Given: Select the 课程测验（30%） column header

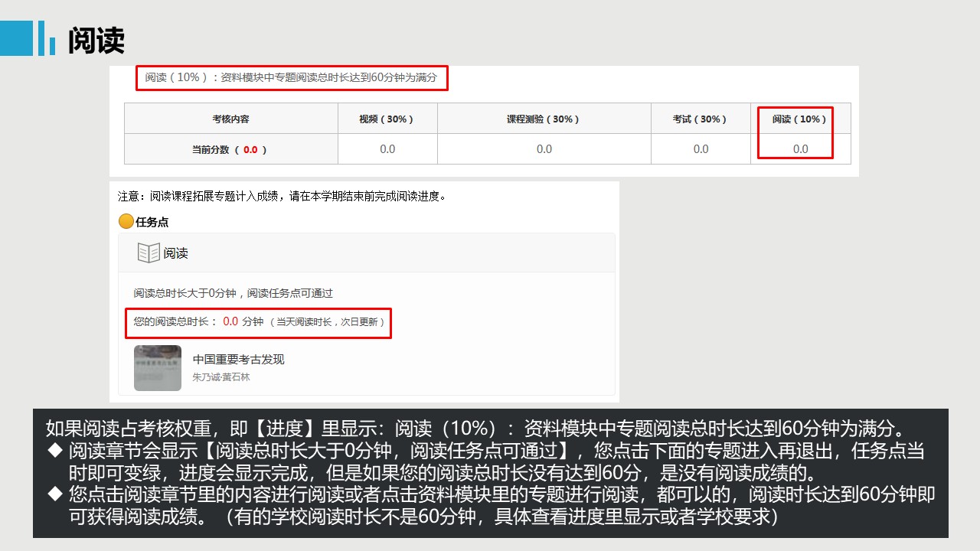Looking at the screenshot, I should 544,119.
